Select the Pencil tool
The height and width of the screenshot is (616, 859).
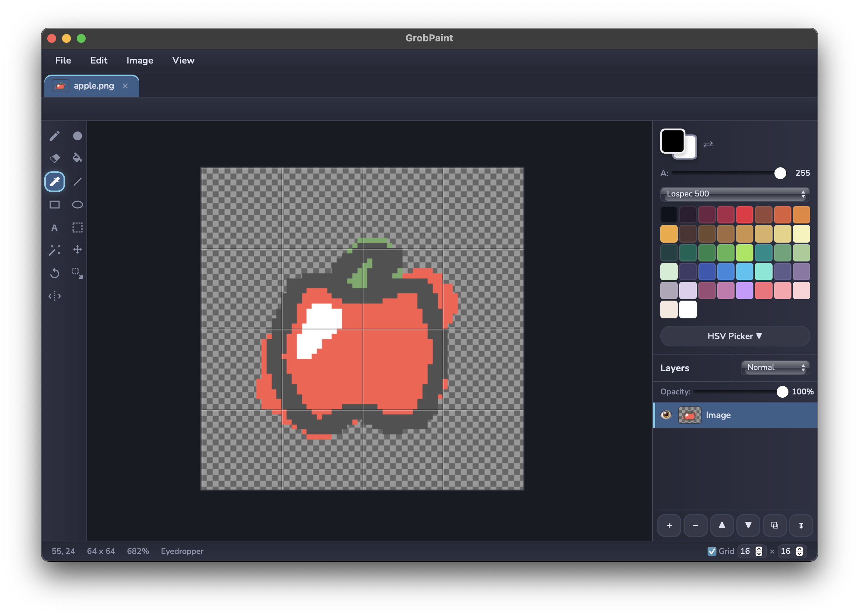point(55,136)
